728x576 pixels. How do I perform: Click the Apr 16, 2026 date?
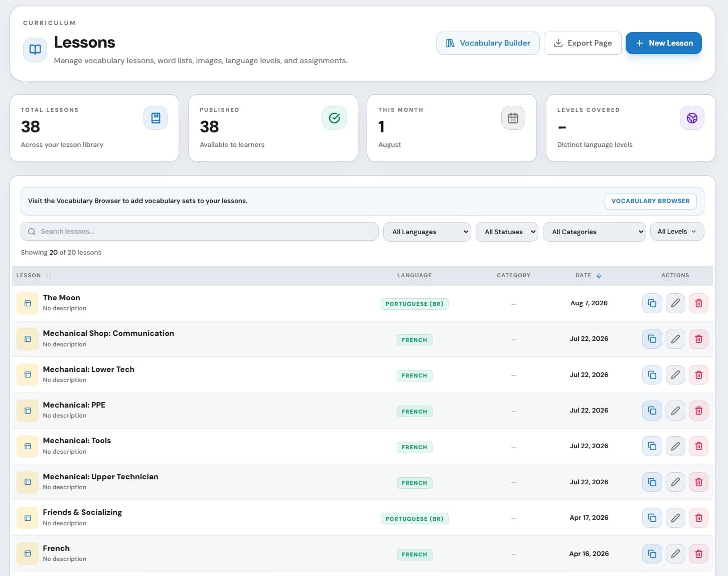[589, 554]
